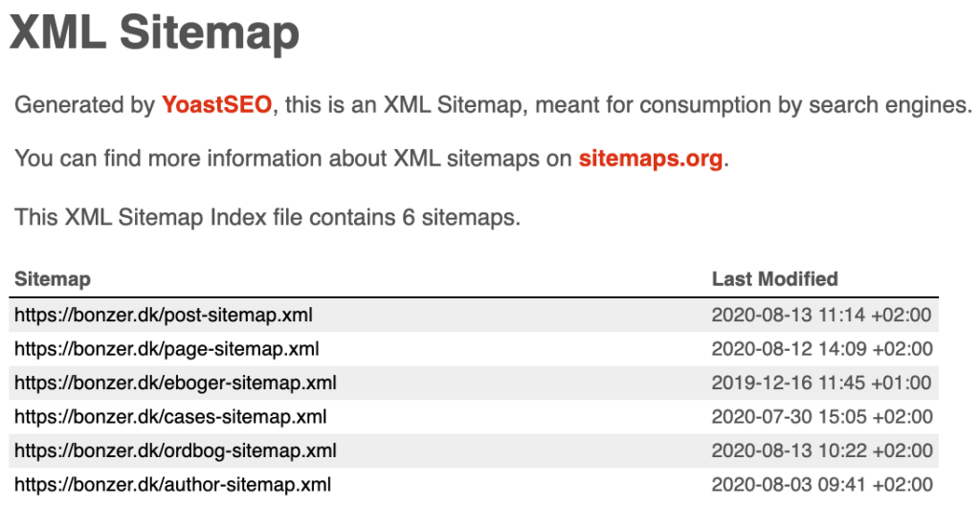The height and width of the screenshot is (525, 980).
Task: Click the 'contains 6 sitemaps' sentence
Action: coord(268,217)
